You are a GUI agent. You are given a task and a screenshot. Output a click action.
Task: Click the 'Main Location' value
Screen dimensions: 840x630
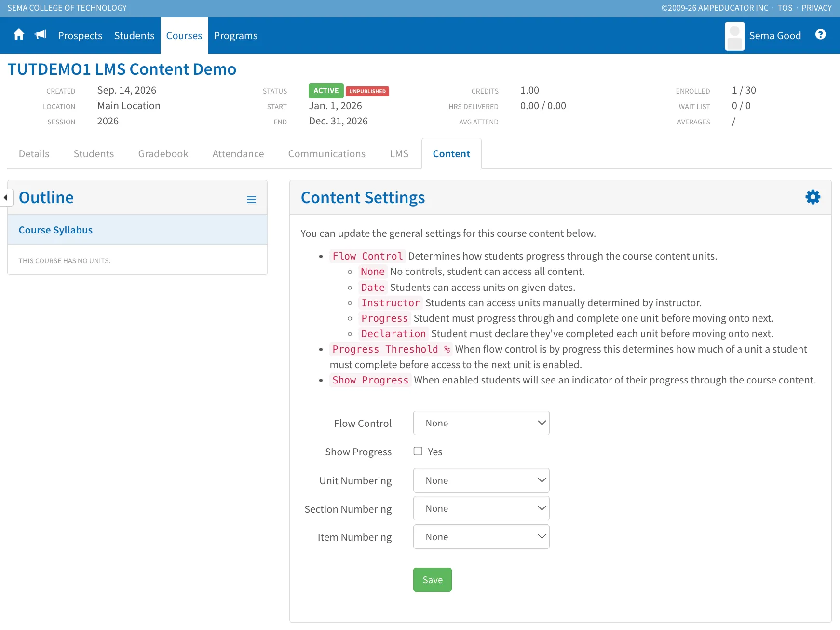click(129, 106)
